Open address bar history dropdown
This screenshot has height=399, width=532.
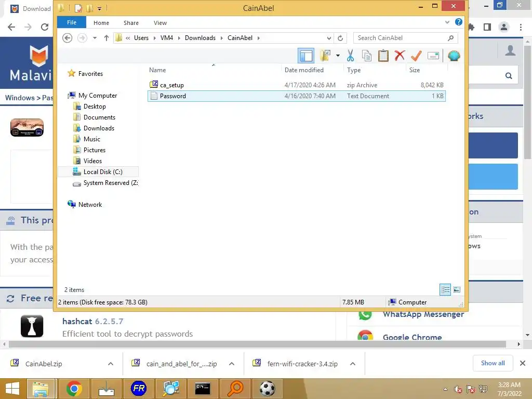(329, 38)
